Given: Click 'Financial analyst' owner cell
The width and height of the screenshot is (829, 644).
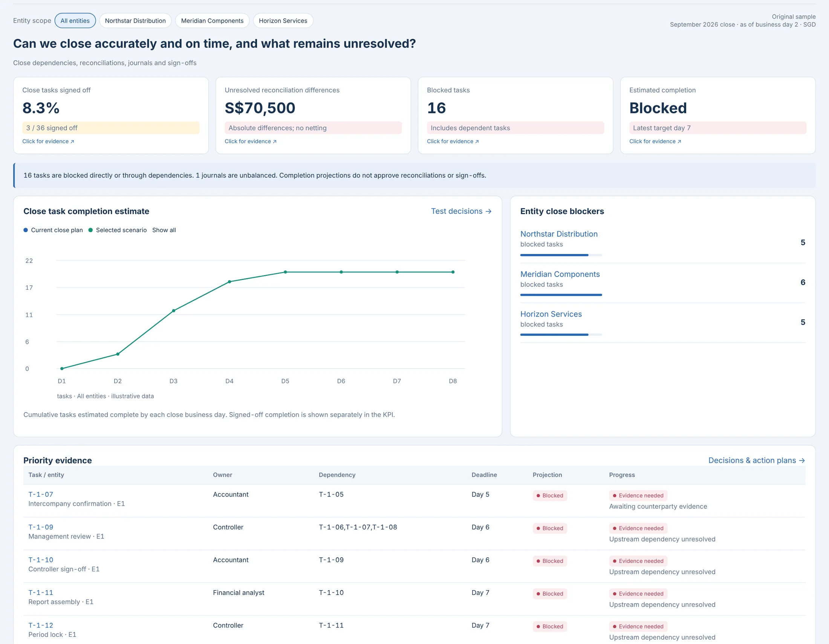Looking at the screenshot, I should (239, 592).
